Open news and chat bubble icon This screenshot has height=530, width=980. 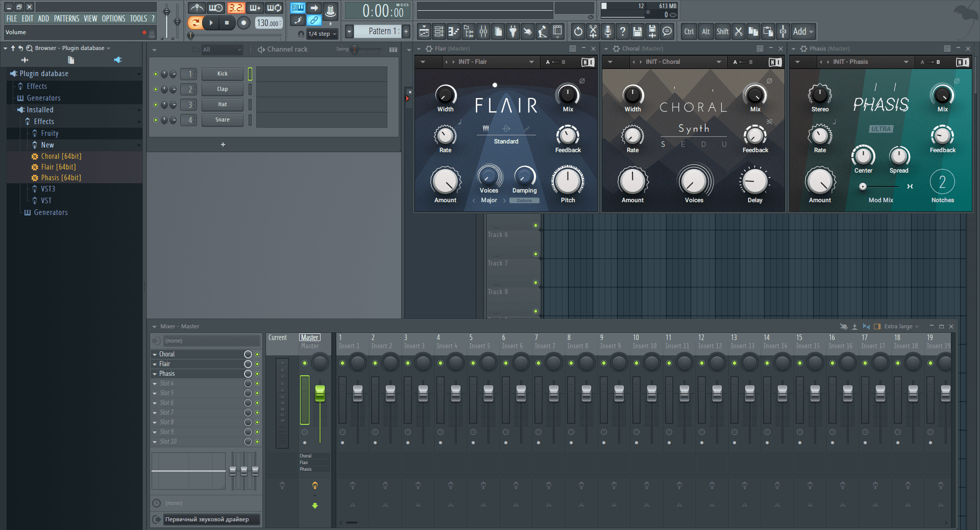(x=667, y=32)
